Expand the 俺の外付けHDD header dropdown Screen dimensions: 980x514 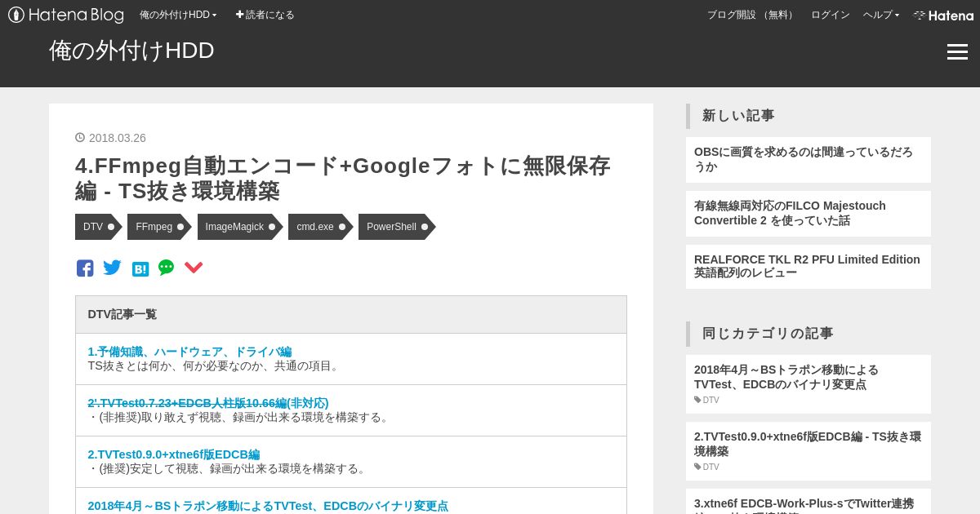178,15
